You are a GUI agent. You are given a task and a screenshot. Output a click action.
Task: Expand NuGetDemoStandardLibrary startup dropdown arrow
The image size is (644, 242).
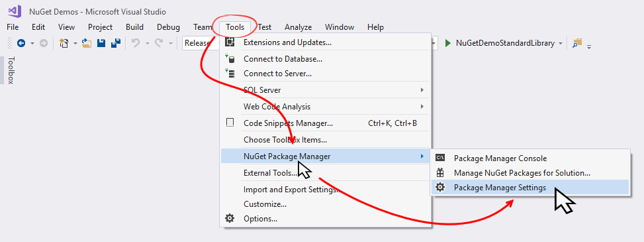(x=561, y=43)
